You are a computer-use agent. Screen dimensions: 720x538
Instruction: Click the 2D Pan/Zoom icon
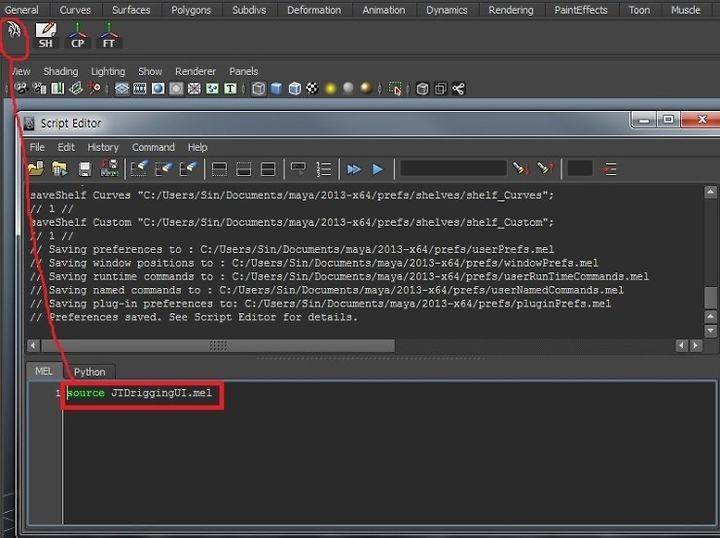pos(94,88)
